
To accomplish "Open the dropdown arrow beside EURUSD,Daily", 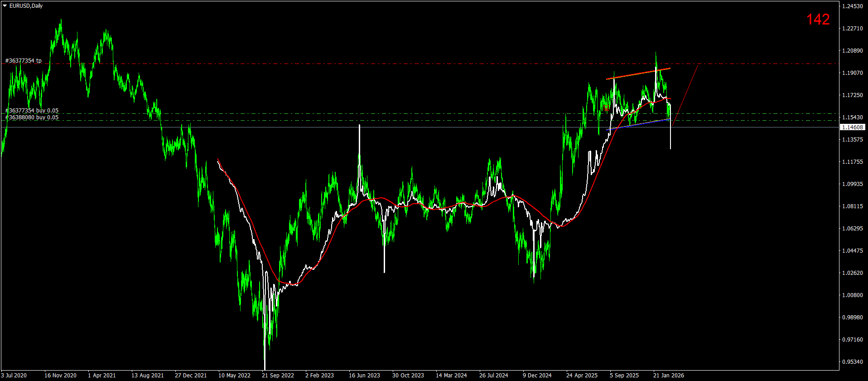I will coord(5,6).
